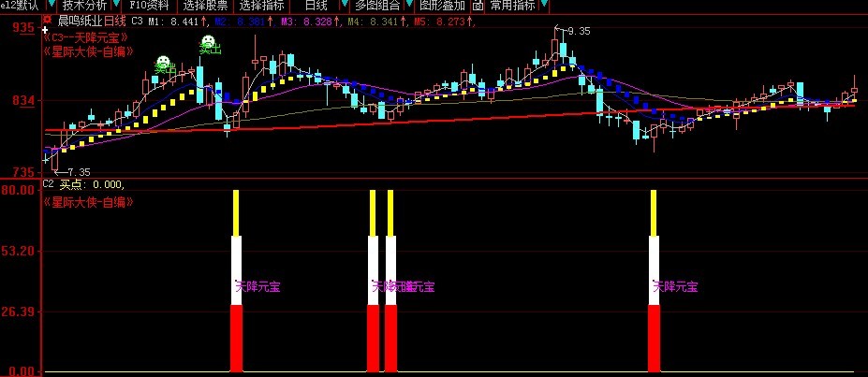Click the rightmost 天降元宝 signal bar
The height and width of the screenshot is (377, 868).
(654, 281)
